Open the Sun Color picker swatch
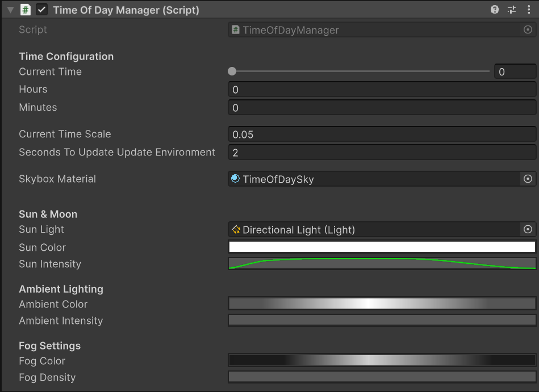539x392 pixels. coord(382,247)
